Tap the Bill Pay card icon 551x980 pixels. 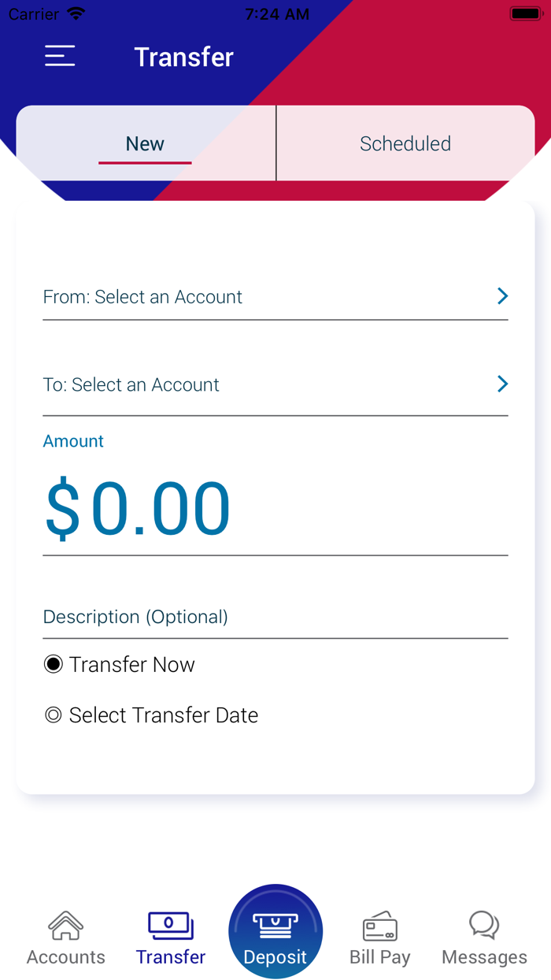[x=379, y=926]
